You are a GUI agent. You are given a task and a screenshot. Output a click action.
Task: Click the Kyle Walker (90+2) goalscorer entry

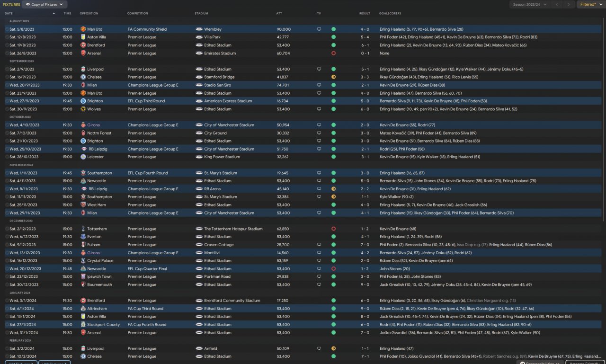(x=396, y=197)
